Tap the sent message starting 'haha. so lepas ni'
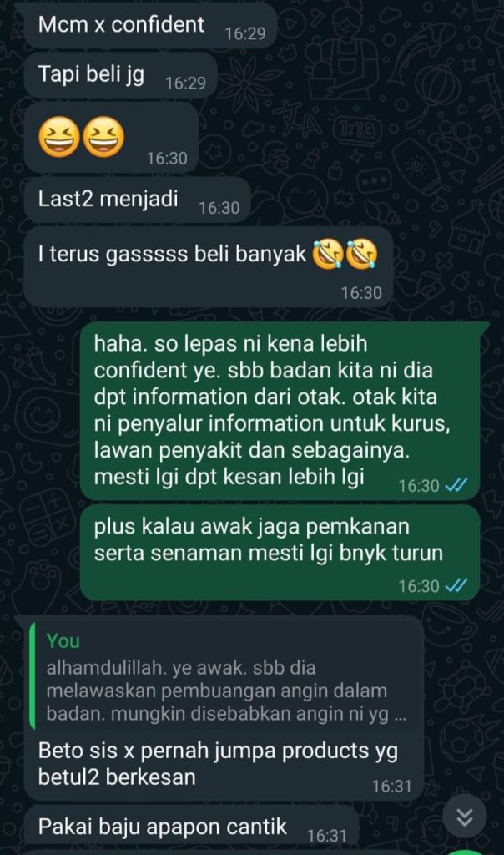 click(x=280, y=411)
